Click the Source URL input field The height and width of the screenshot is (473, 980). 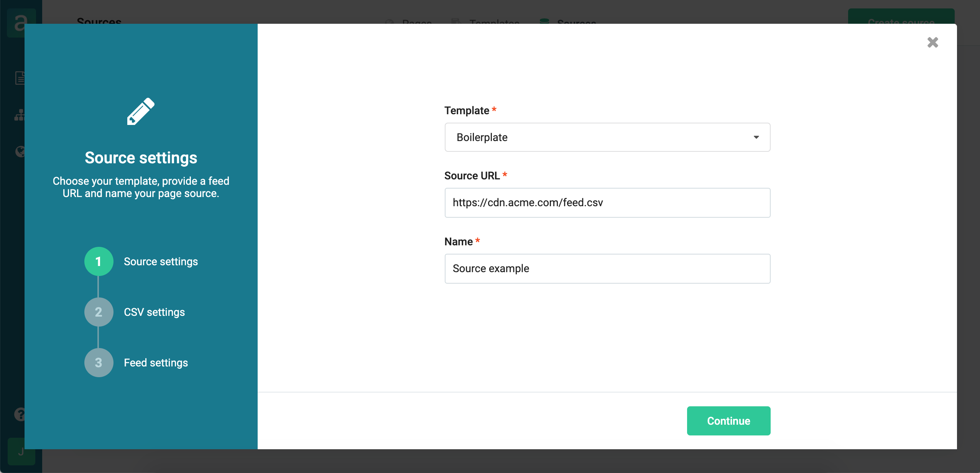click(x=607, y=203)
